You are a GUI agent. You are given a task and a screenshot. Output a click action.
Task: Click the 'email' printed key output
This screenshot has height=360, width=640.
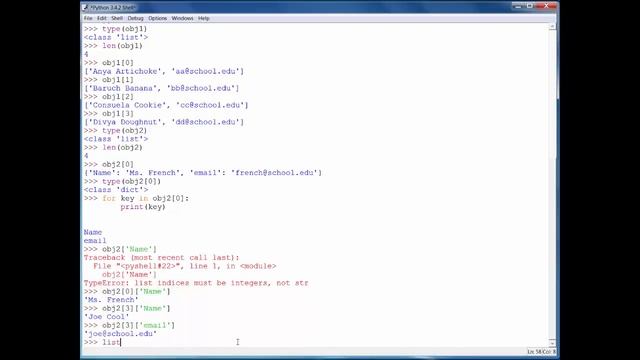95,241
